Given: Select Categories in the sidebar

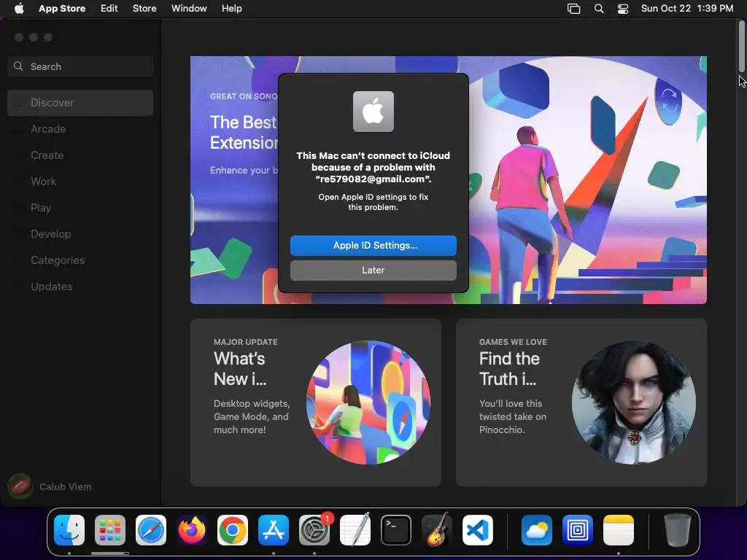Looking at the screenshot, I should [80, 260].
